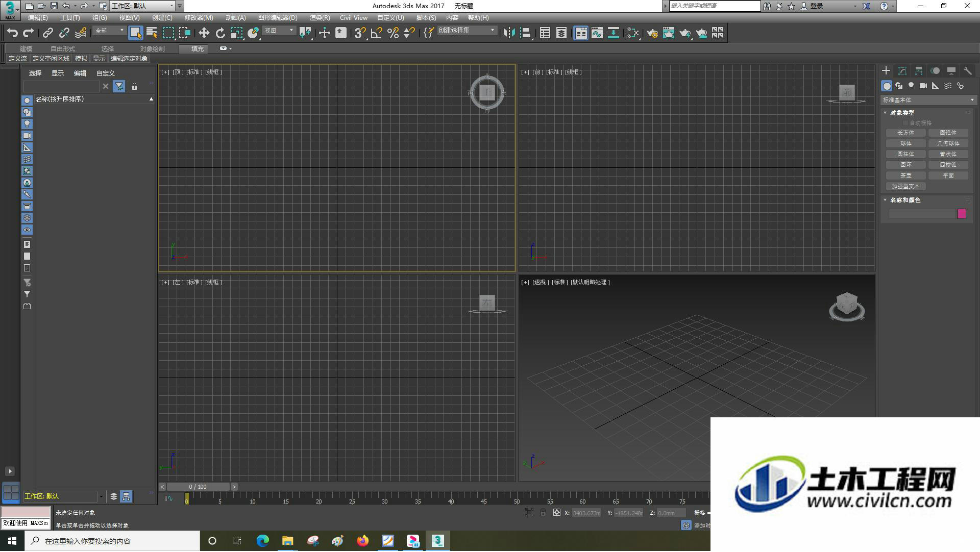The height and width of the screenshot is (552, 980).
Task: Click the Select and Link chain icon
Action: coord(48,33)
